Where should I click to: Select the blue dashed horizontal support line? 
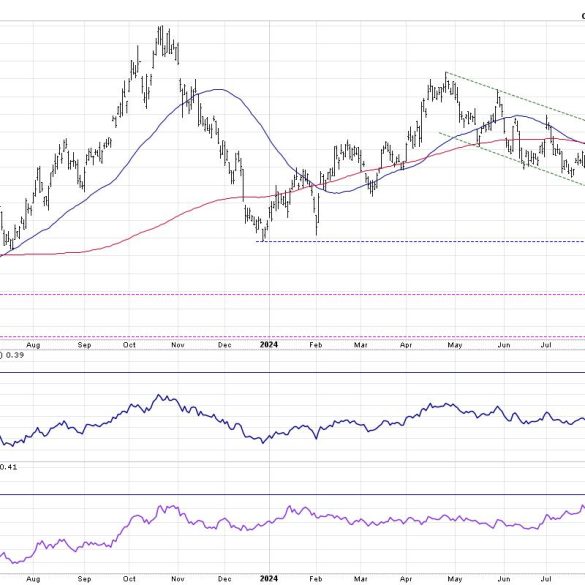coord(420,242)
